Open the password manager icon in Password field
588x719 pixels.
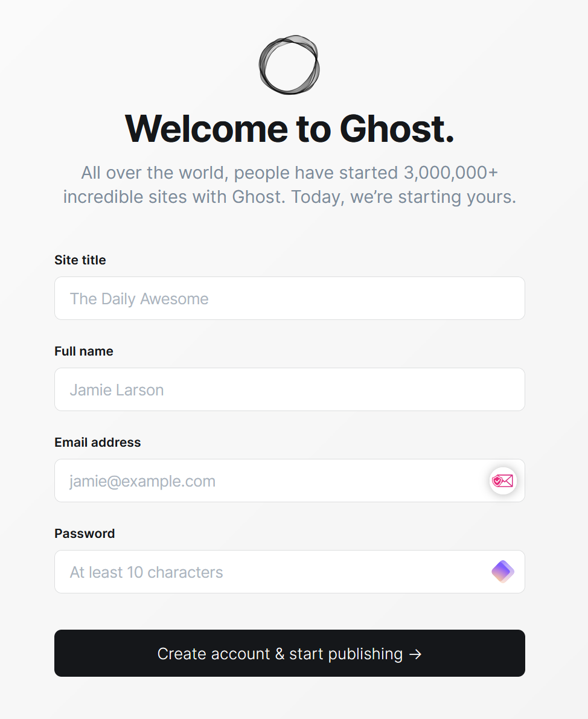pyautogui.click(x=502, y=571)
